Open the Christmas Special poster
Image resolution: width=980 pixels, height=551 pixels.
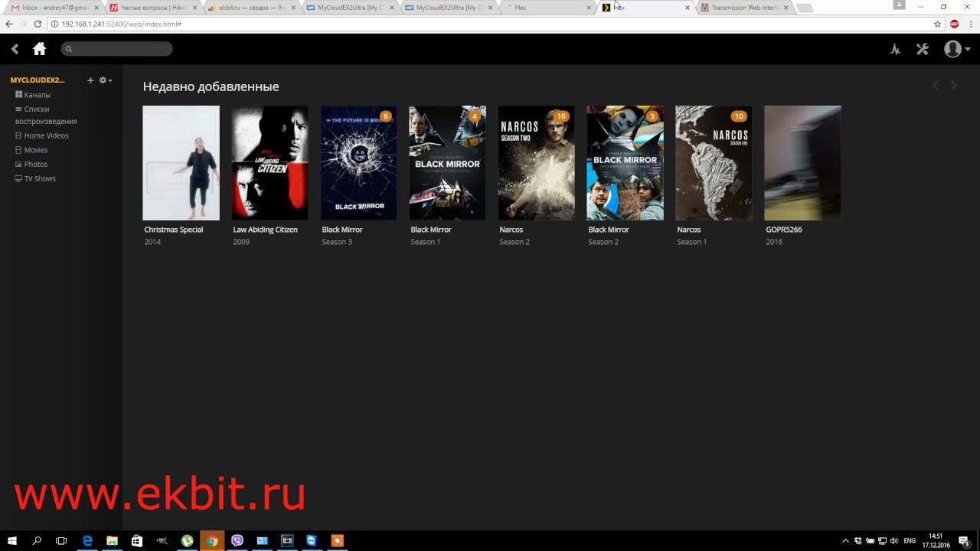click(x=181, y=163)
